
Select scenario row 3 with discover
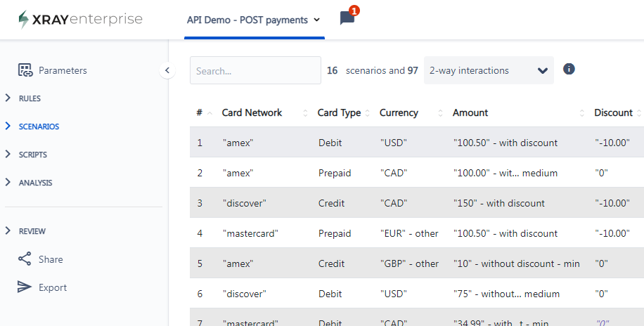(416, 203)
